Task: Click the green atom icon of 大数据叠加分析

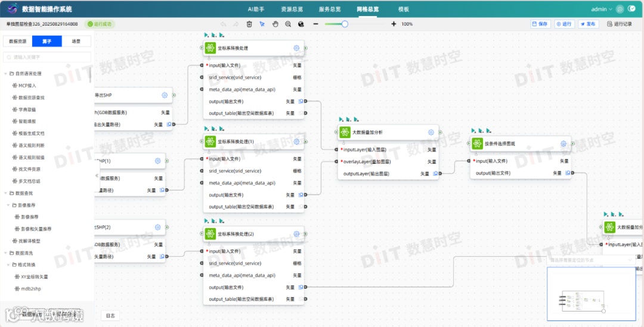Action: click(345, 132)
